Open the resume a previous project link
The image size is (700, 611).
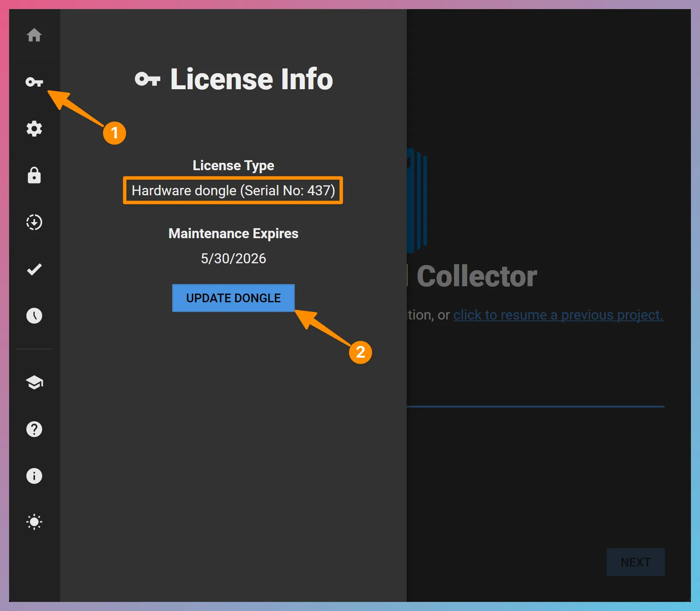[x=557, y=315]
